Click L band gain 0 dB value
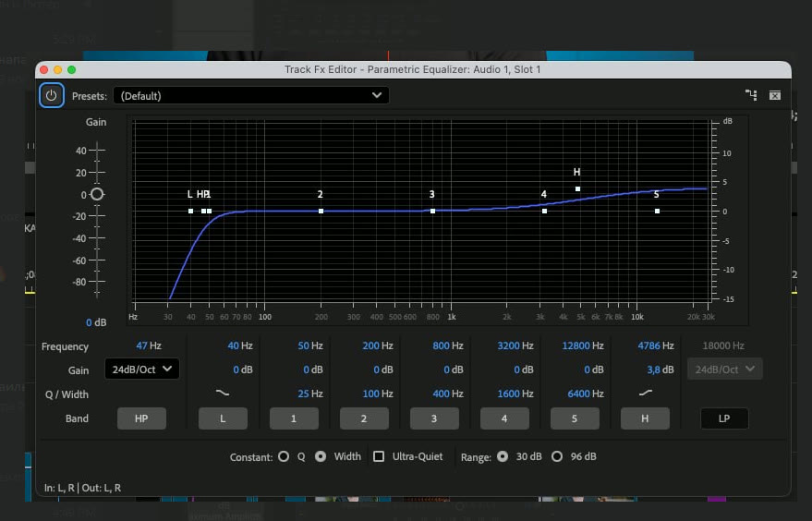 pyautogui.click(x=242, y=370)
